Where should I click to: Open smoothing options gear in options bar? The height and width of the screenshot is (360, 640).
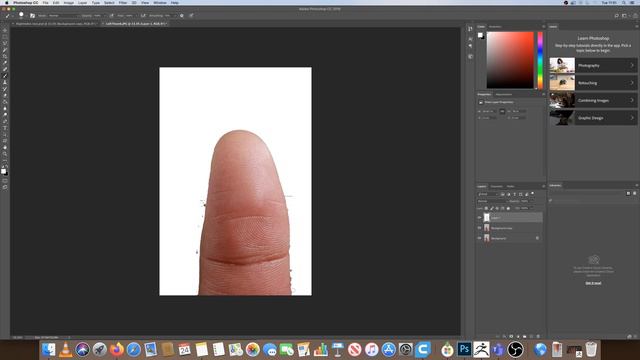pyautogui.click(x=182, y=16)
